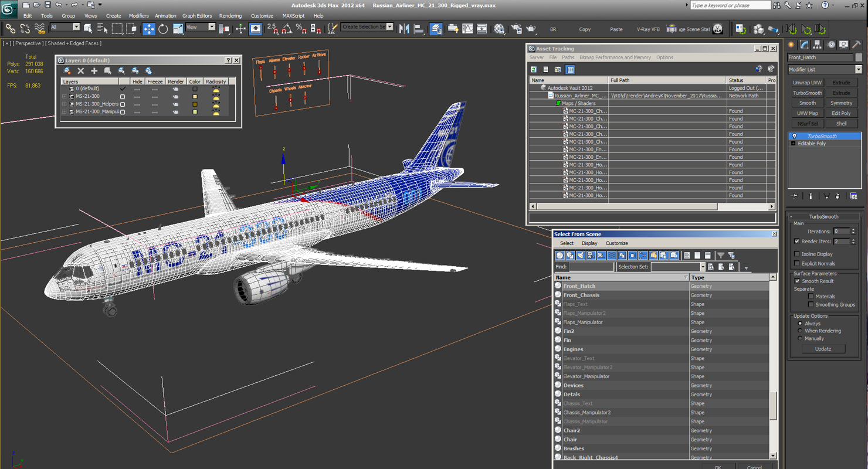Image resolution: width=868 pixels, height=469 pixels.
Task: Activate the Select and Move tool
Action: coord(149,28)
